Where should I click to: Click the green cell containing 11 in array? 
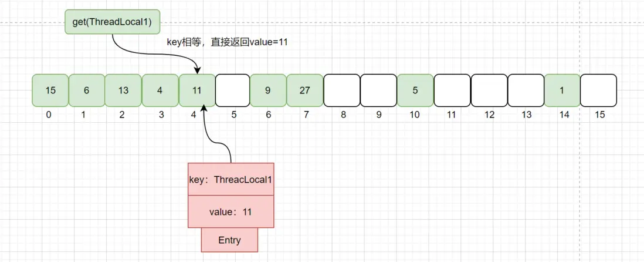pos(196,90)
